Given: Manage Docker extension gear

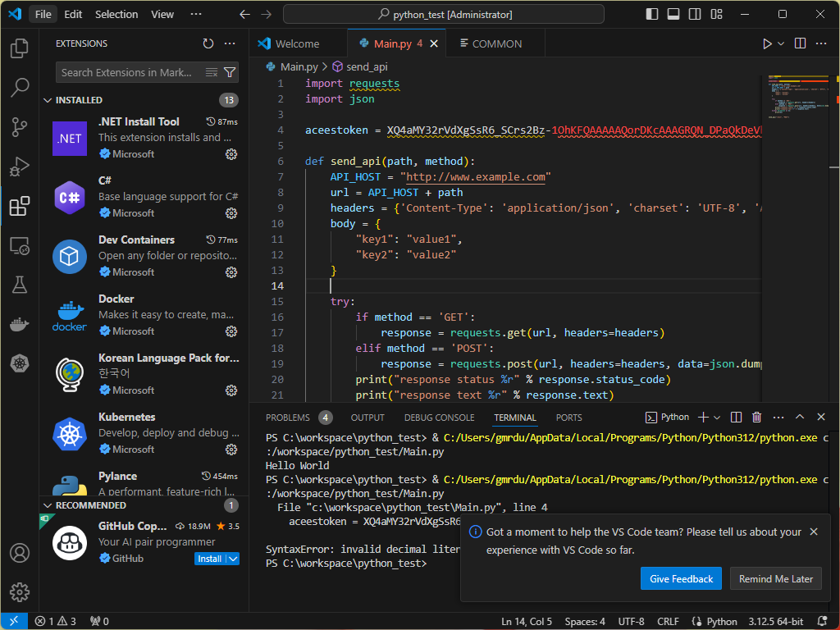Looking at the screenshot, I should pyautogui.click(x=231, y=331).
